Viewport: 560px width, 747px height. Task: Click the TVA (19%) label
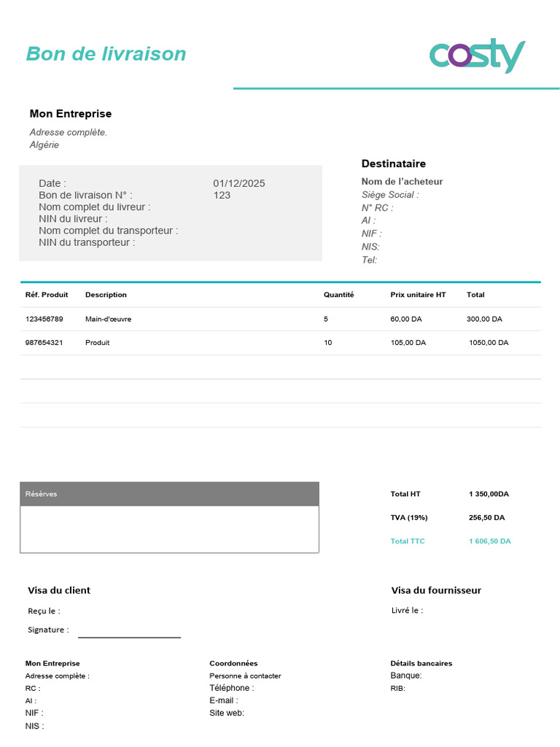409,517
